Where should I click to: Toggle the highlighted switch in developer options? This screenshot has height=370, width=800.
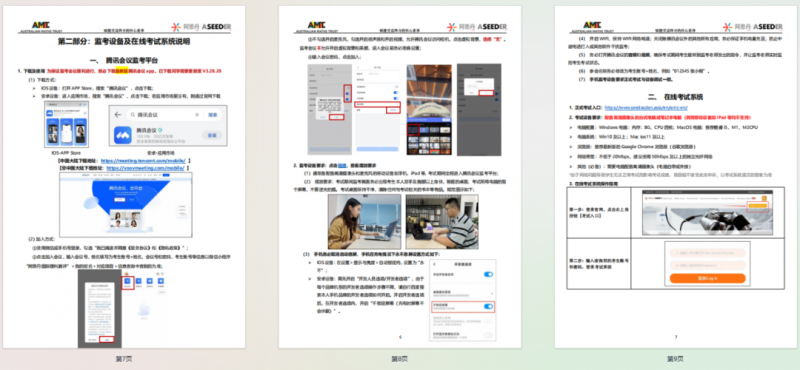[x=488, y=306]
